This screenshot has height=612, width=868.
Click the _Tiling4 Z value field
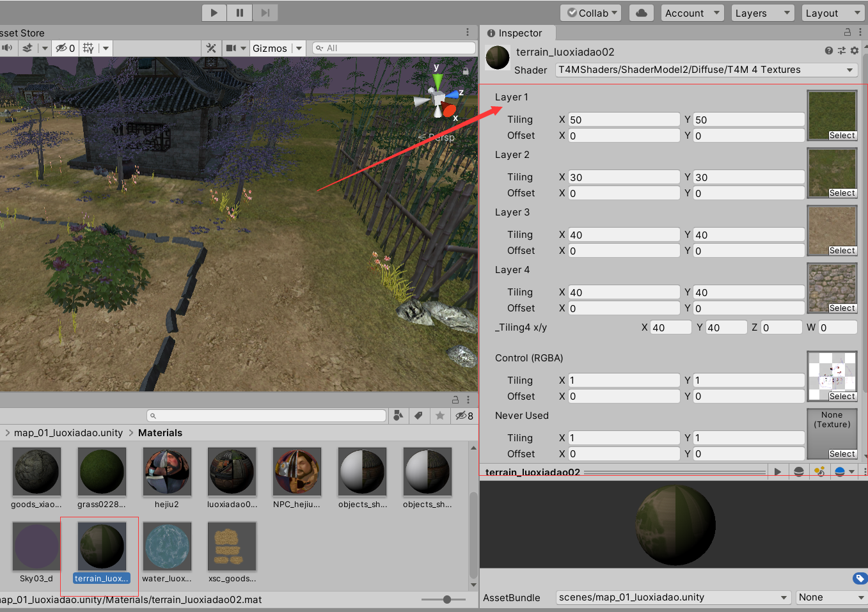pos(781,327)
